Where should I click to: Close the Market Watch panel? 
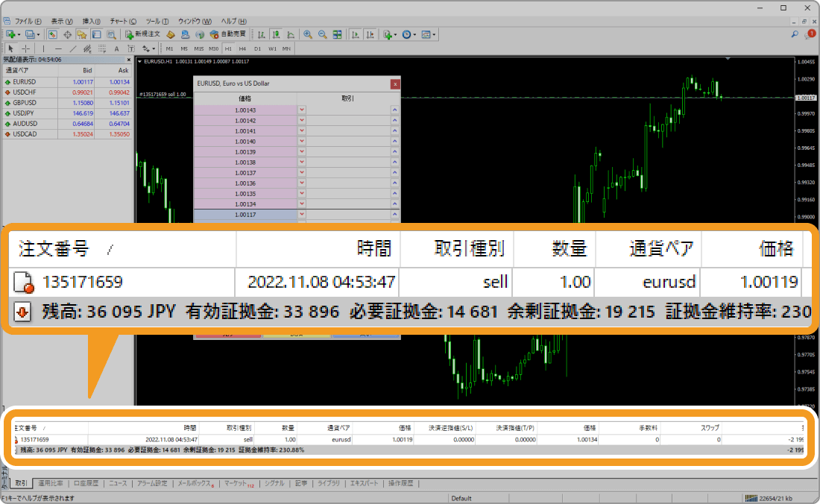click(129, 60)
